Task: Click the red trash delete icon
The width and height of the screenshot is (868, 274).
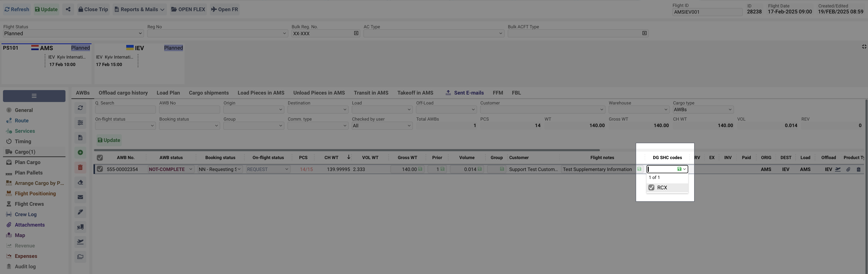Action: point(80,168)
